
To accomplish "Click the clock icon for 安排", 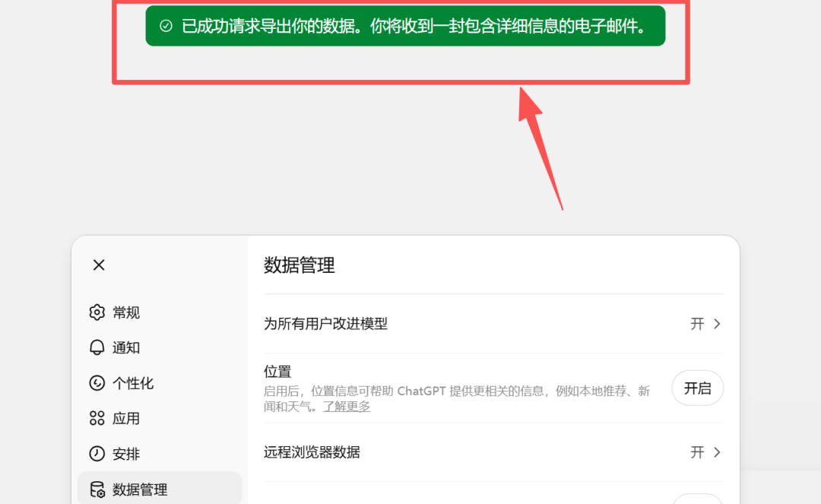I will (97, 454).
